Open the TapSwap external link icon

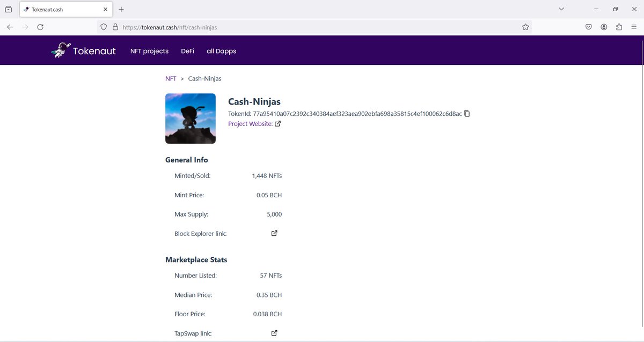274,333
